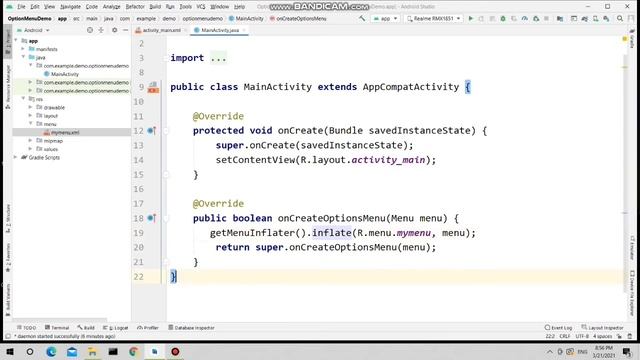Hide the project panel with minus icon
640x360 pixels.
click(x=125, y=30)
